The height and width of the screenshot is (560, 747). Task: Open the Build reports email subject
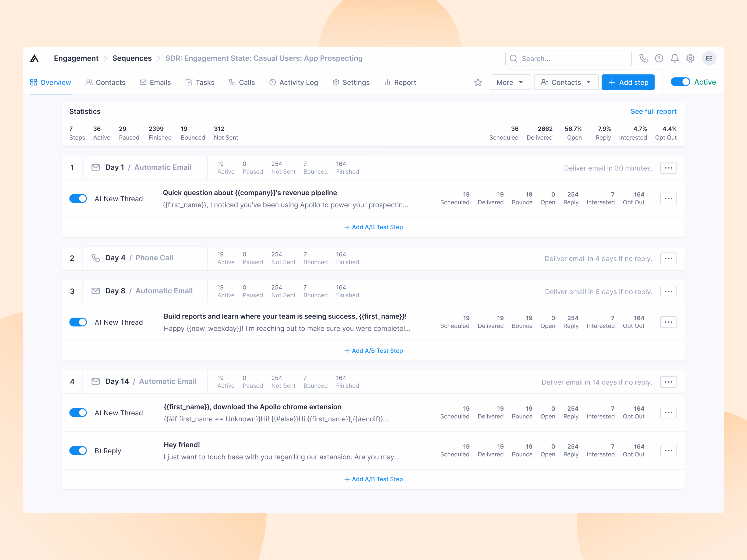pyautogui.click(x=285, y=316)
